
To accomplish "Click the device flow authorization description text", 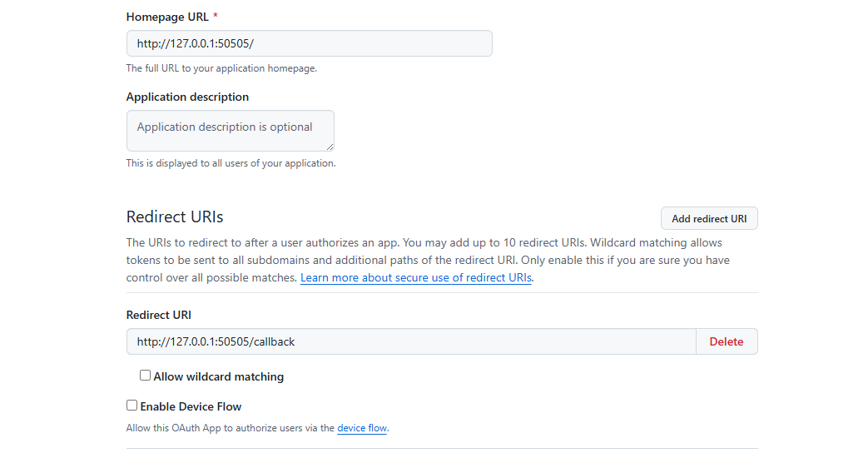I will 257,428.
